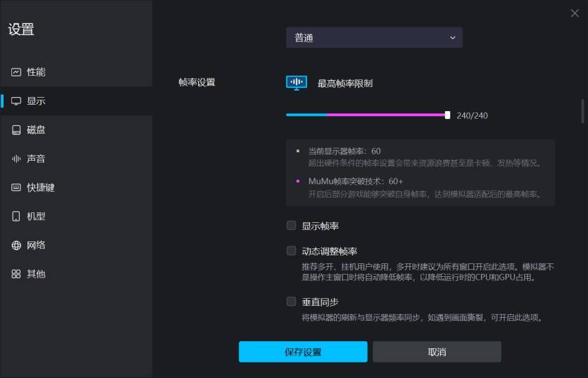This screenshot has width=588, height=378.
Task: Click the 性能 performance chart icon
Action: pos(16,72)
